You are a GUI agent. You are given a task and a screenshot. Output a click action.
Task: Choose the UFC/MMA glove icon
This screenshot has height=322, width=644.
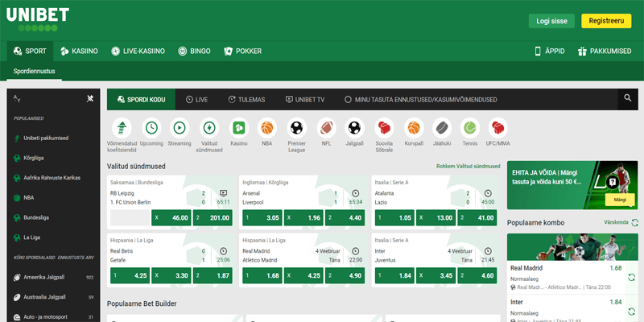click(x=497, y=128)
